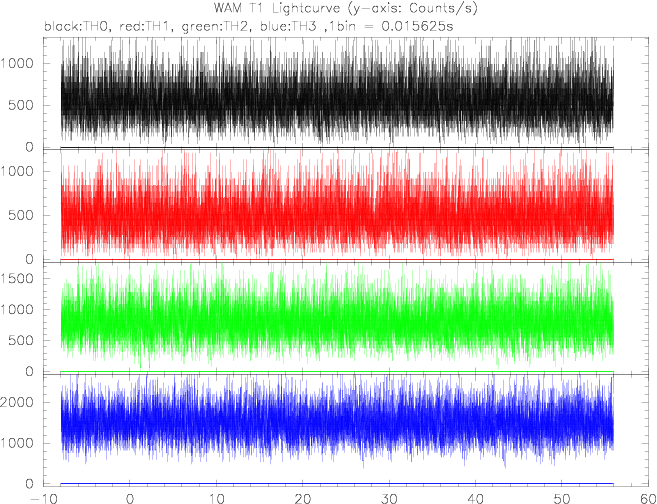Click the x-axis tick label "50"
Screen dimensions: 657x504
point(562,499)
